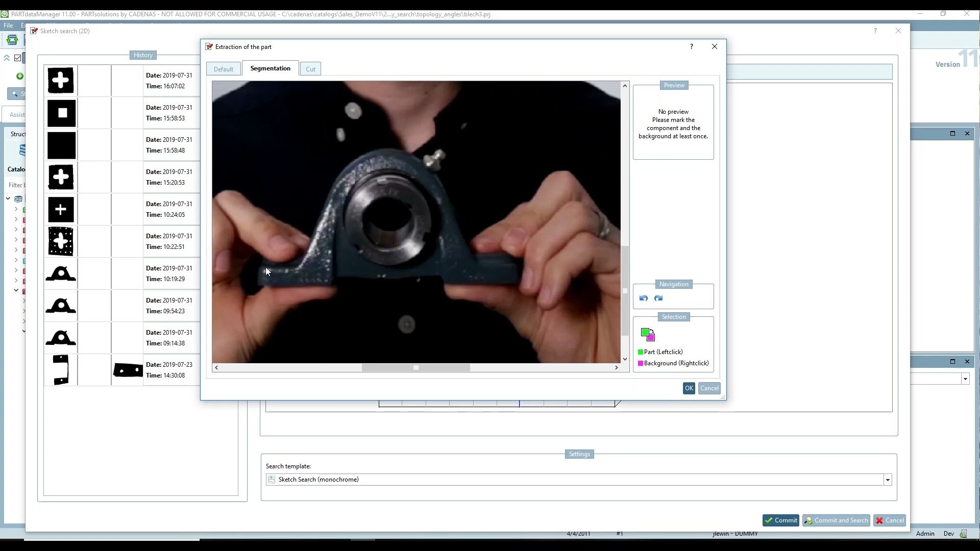Swap the part/background selection colors icon

click(x=647, y=335)
